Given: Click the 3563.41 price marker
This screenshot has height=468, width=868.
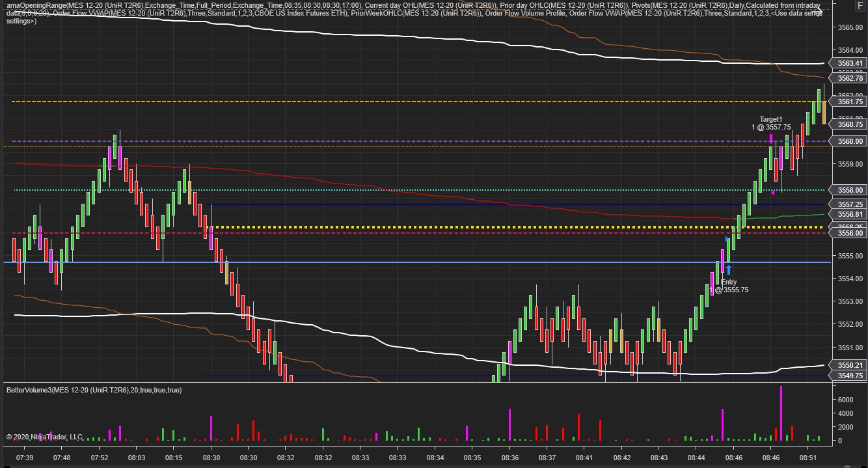Looking at the screenshot, I should 848,63.
